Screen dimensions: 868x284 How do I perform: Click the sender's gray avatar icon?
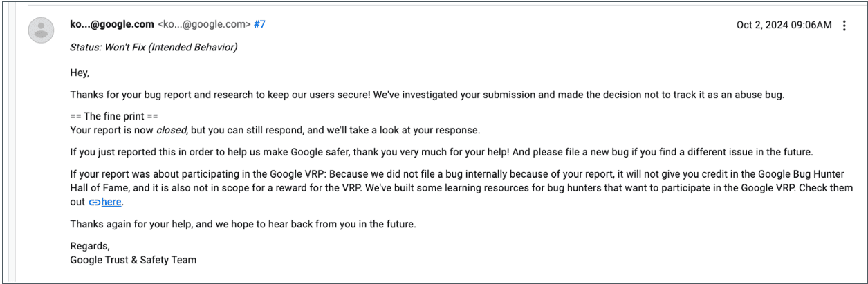point(41,30)
